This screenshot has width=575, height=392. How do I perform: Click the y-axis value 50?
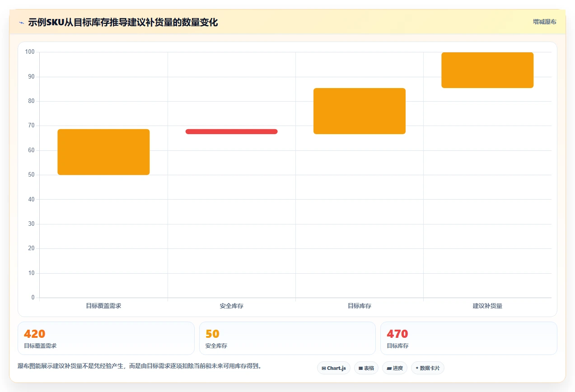point(31,175)
